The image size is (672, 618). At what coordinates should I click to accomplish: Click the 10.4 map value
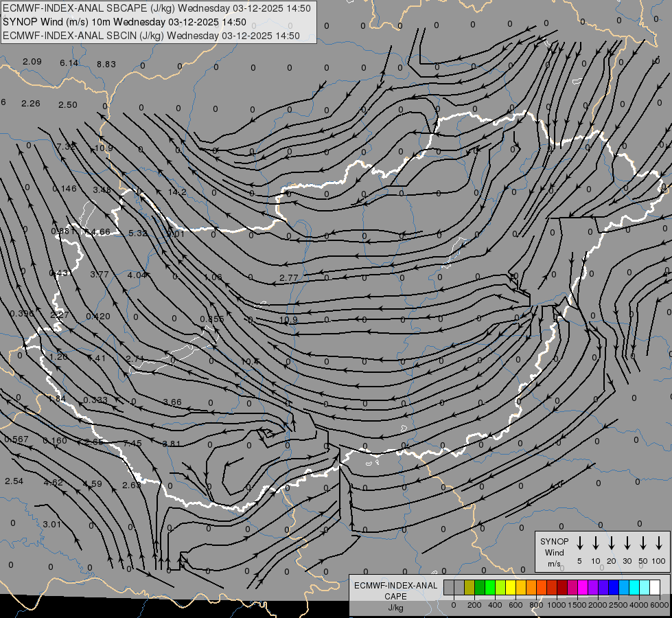pos(249,362)
